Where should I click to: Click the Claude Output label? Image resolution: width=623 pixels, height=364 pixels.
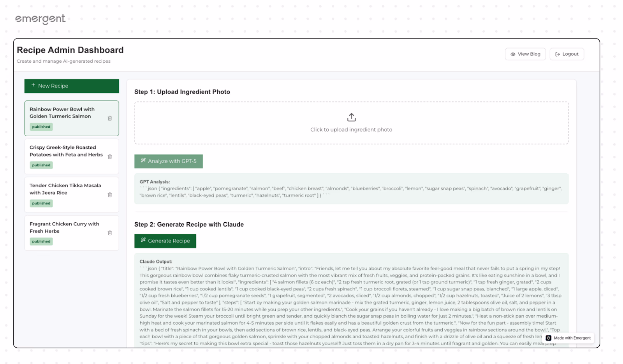click(x=156, y=262)
